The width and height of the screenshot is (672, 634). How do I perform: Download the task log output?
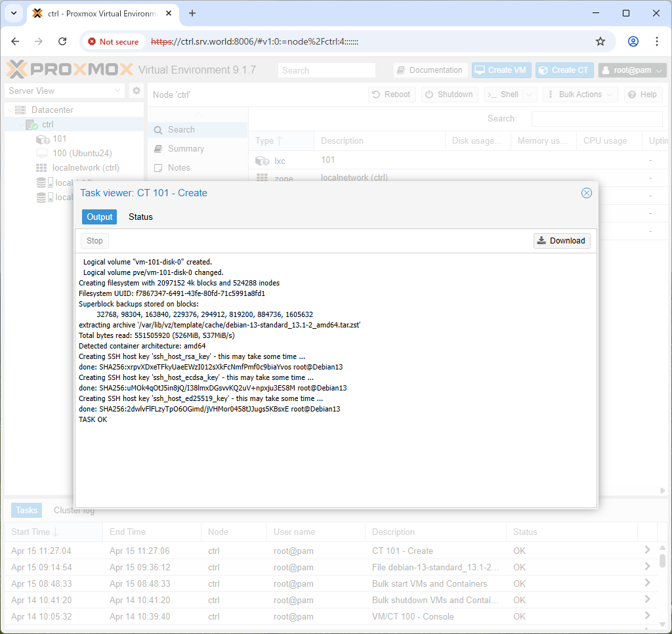tap(562, 241)
